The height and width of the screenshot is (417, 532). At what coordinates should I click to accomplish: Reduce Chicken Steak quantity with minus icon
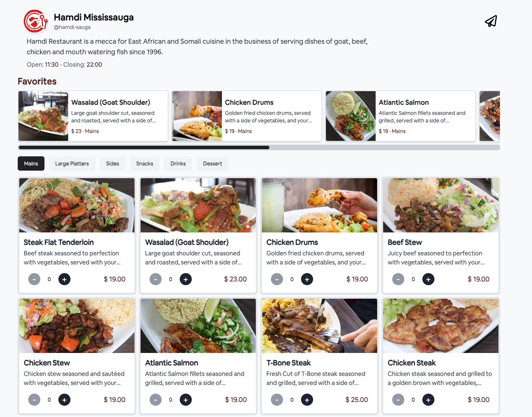[x=398, y=400]
